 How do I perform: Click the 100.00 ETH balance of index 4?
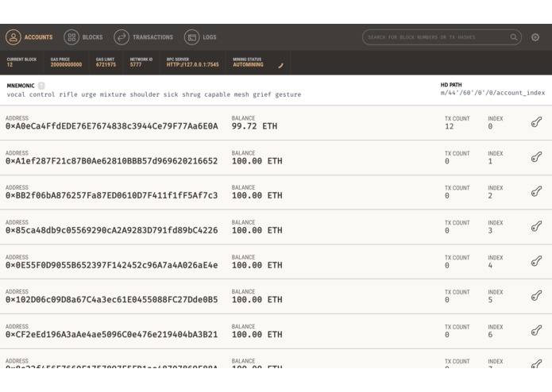257,265
